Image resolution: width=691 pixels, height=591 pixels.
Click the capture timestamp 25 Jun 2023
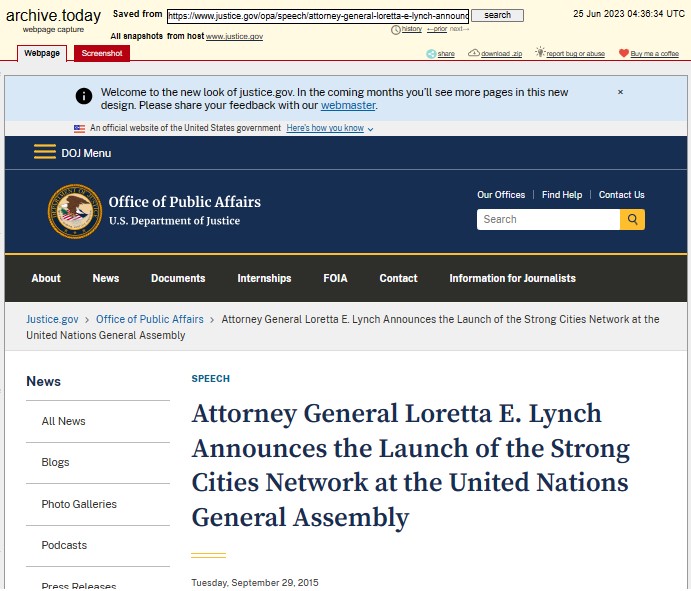[x=629, y=14]
